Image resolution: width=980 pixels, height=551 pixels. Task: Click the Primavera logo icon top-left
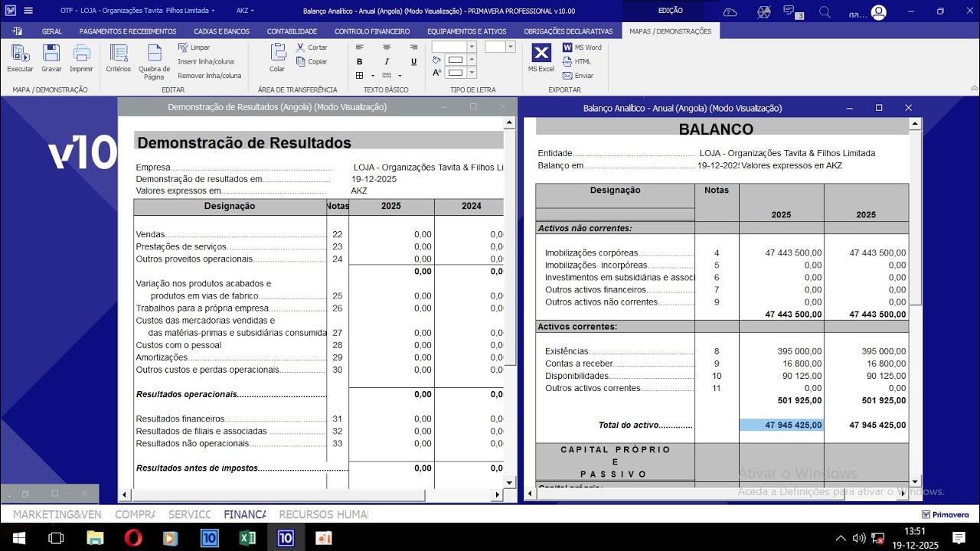11,11
